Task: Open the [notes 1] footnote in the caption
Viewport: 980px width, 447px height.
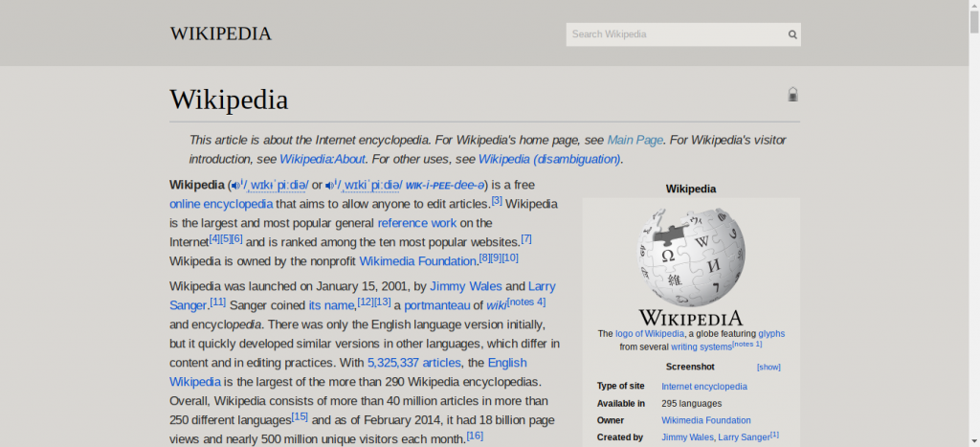Action: [746, 344]
